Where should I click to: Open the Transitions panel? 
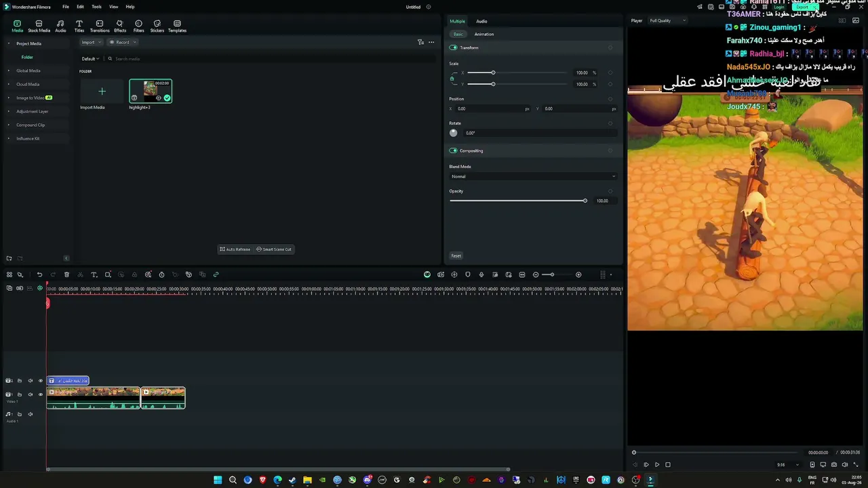point(100,26)
